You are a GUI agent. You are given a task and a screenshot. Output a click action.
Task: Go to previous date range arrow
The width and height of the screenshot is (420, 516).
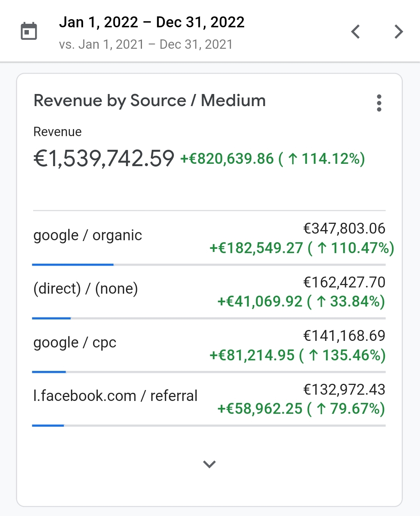click(355, 32)
